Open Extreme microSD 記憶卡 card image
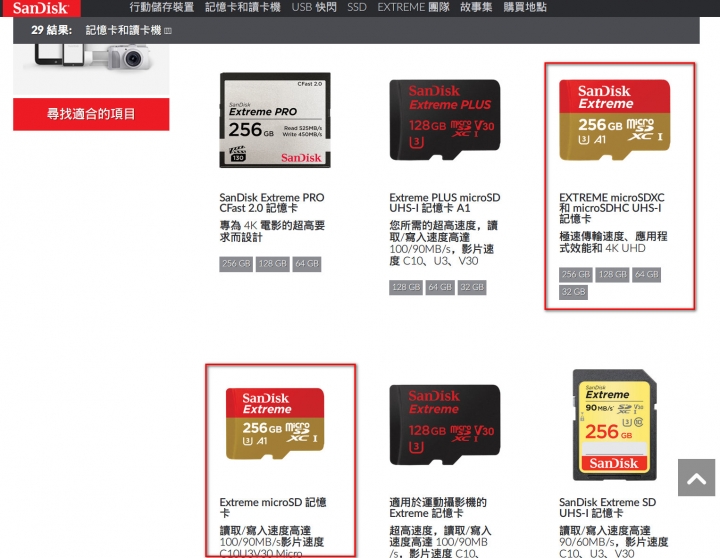Screen dimensions: 720x558 point(275,423)
